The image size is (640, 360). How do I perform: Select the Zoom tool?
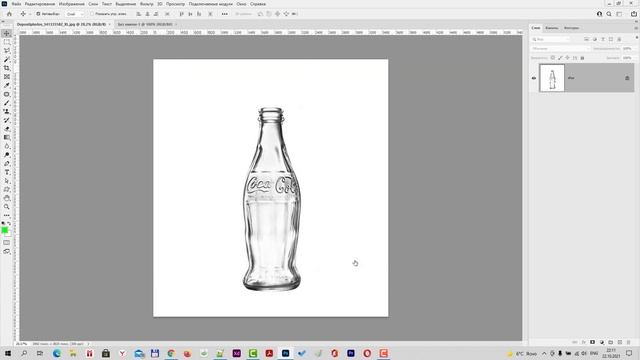[x=7, y=207]
